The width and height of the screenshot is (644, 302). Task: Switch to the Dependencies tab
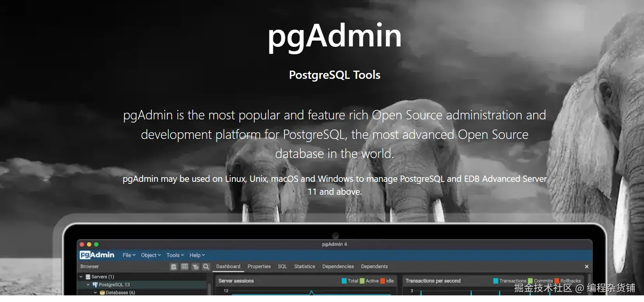(338, 266)
